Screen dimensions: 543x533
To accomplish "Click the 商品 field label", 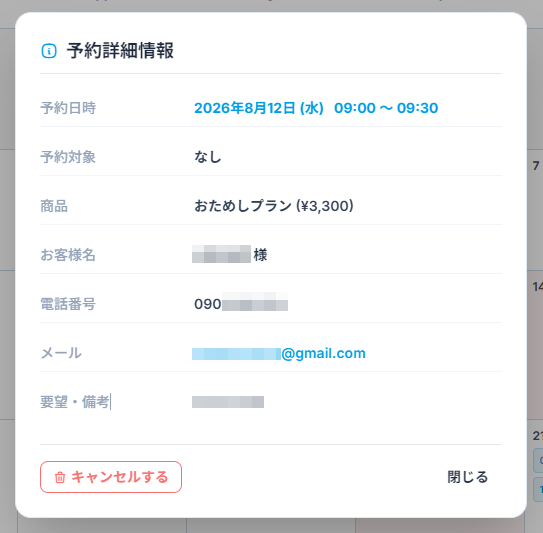I will point(54,206).
